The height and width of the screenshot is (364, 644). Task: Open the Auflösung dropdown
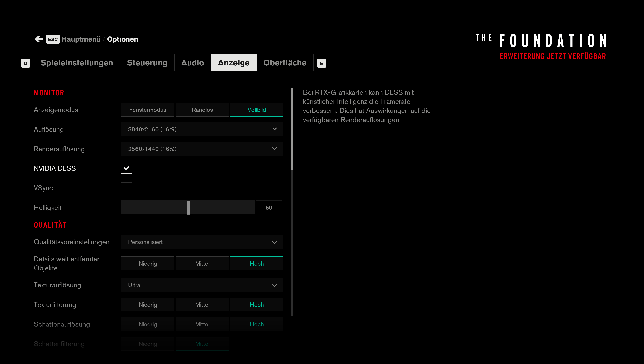tap(202, 129)
